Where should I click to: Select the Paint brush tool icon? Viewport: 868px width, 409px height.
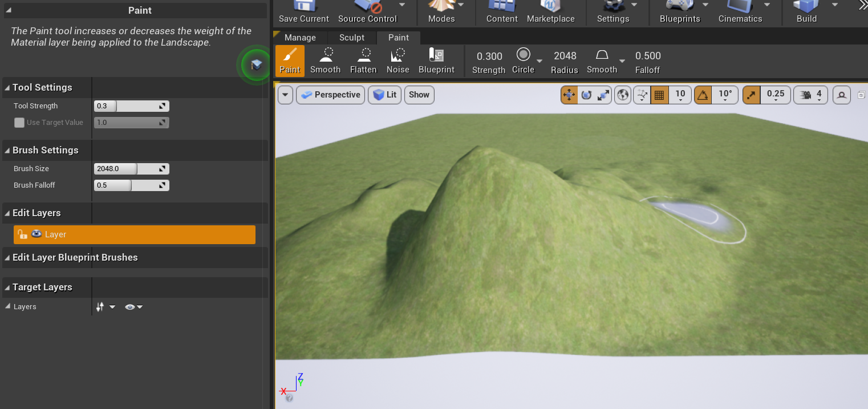(290, 61)
